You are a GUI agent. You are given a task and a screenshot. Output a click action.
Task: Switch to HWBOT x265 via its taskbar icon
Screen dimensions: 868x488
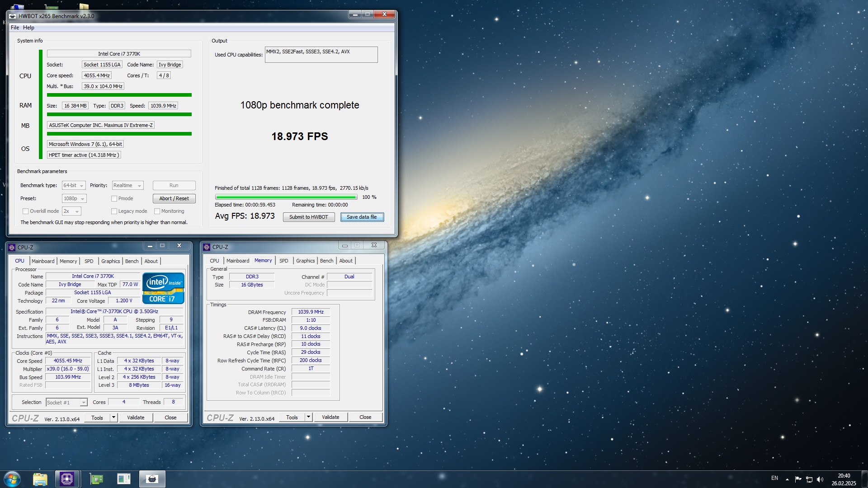(152, 479)
